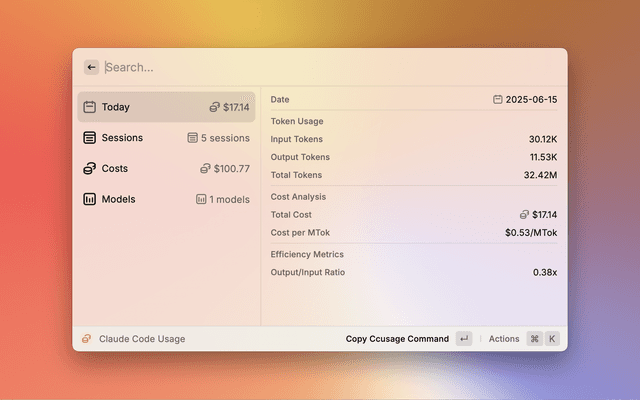640x400 pixels.
Task: Select the Costs list item
Action: pos(166,169)
